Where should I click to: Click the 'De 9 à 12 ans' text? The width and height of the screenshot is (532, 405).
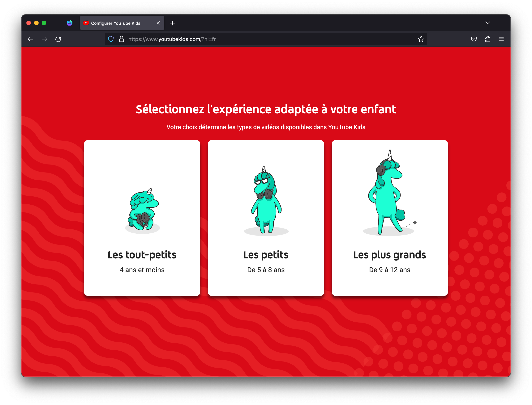(390, 270)
